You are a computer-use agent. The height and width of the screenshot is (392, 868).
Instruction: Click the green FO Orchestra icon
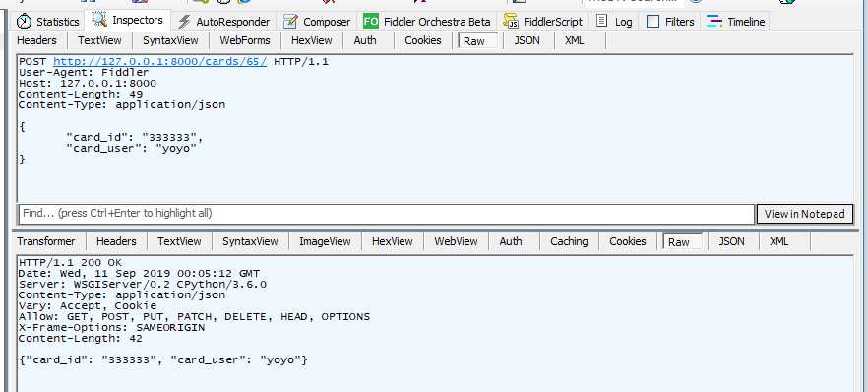(x=370, y=21)
